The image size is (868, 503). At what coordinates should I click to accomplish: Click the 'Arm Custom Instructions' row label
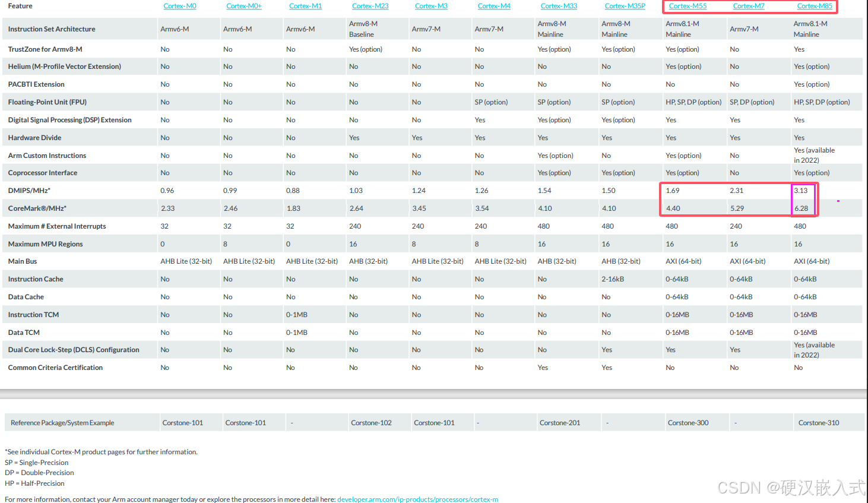coord(47,156)
